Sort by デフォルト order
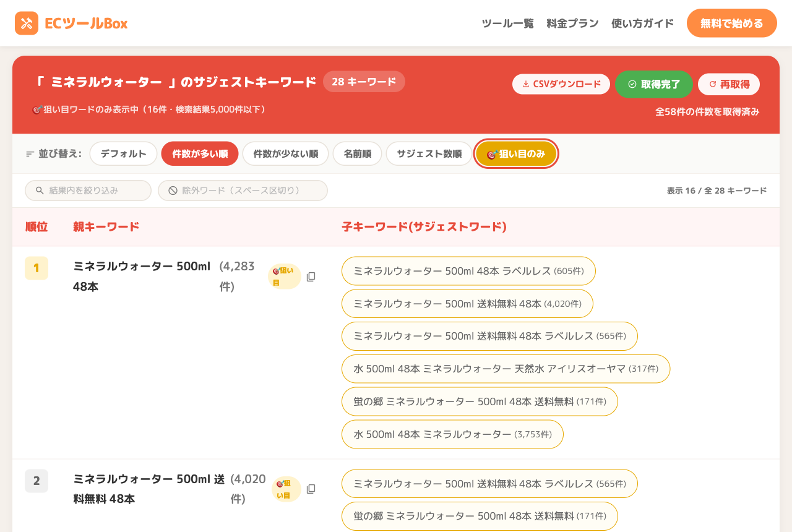The width and height of the screenshot is (792, 532). 124,154
